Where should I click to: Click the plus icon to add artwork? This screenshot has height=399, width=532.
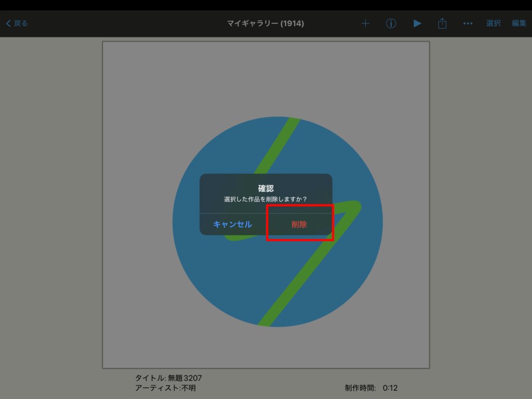pos(365,23)
